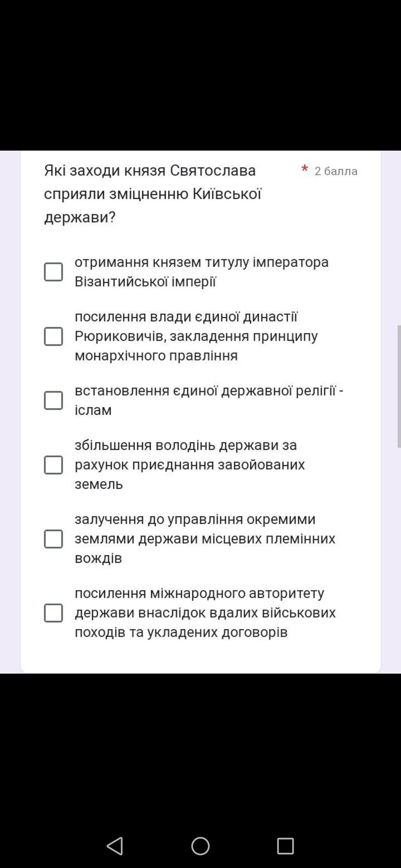Viewport: 401px width, 868px height.
Task: Click the word 'держави?' in the question
Action: pos(80,217)
